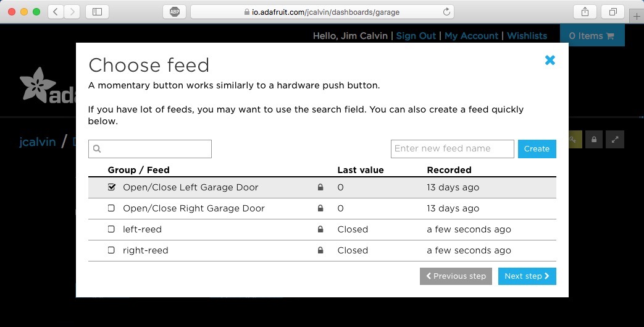Open Wishlists link

pyautogui.click(x=527, y=36)
